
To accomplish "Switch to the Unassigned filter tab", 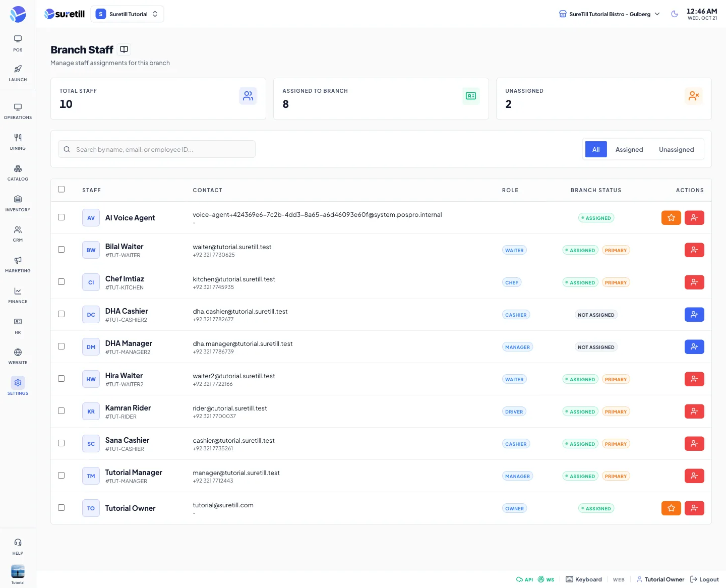I will tap(677, 149).
